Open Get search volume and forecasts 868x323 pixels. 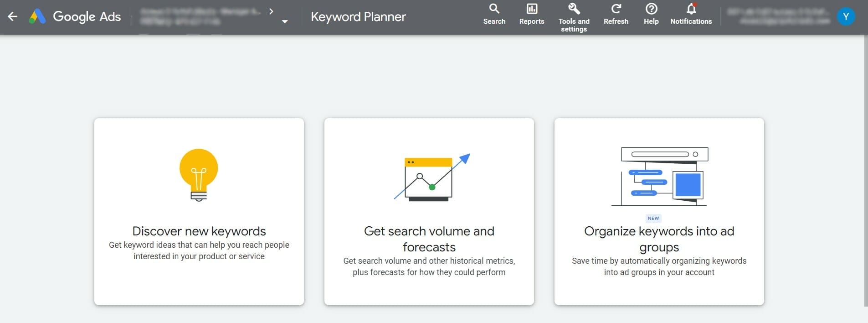[x=429, y=211]
